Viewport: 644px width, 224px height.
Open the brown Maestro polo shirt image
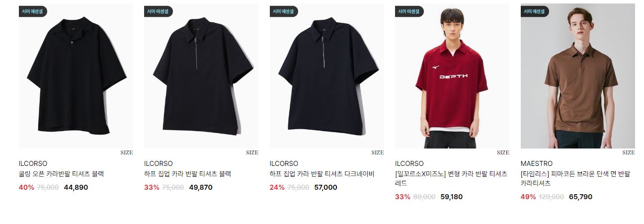(x=577, y=76)
